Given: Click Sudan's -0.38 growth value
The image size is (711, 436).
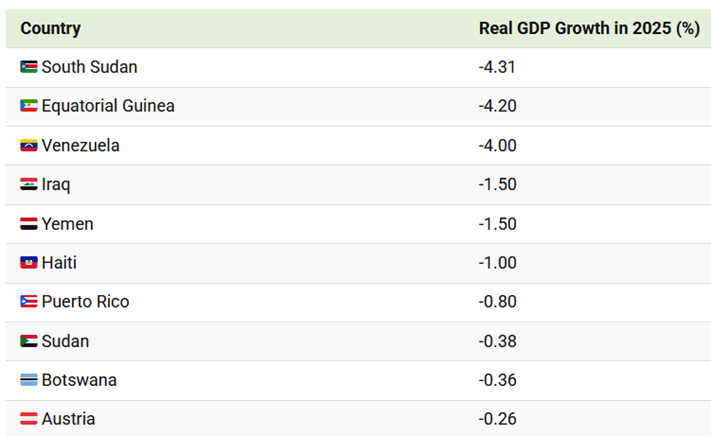Looking at the screenshot, I should tap(497, 341).
